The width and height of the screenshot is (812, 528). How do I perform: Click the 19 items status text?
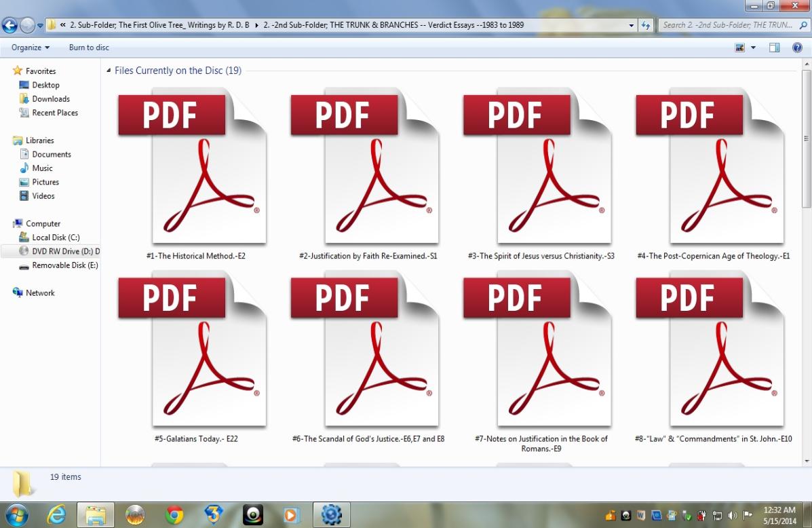(x=66, y=476)
